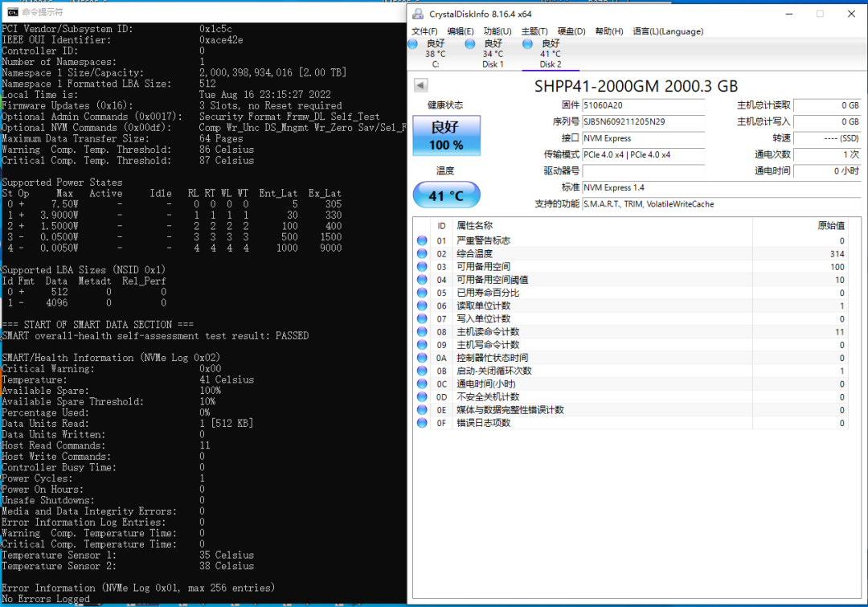
Task: Click 'Temperature Sensor 2: 38 Celsius' in Command Prompt
Action: point(128,566)
